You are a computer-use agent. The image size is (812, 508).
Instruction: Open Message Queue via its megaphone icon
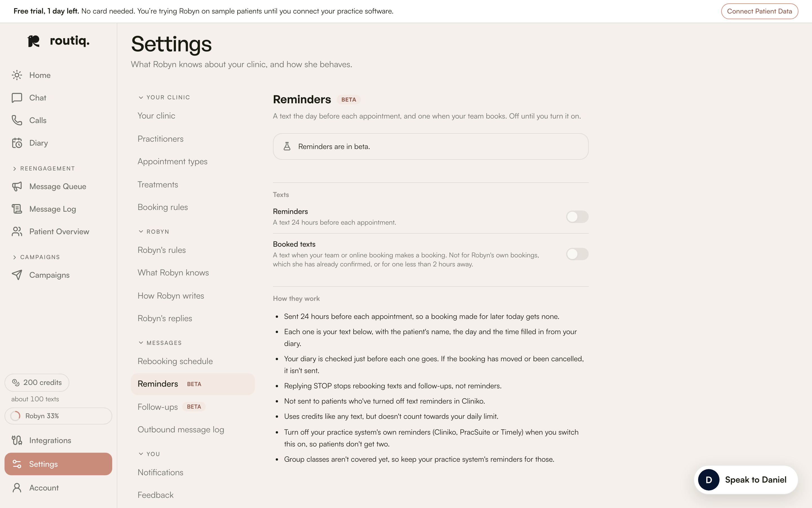click(x=17, y=187)
